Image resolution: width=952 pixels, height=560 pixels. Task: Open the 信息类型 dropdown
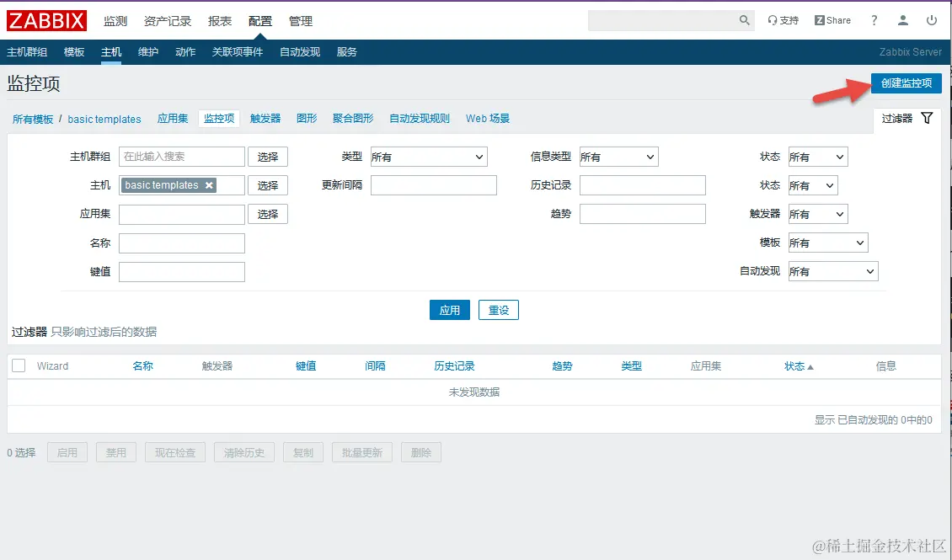tap(618, 156)
